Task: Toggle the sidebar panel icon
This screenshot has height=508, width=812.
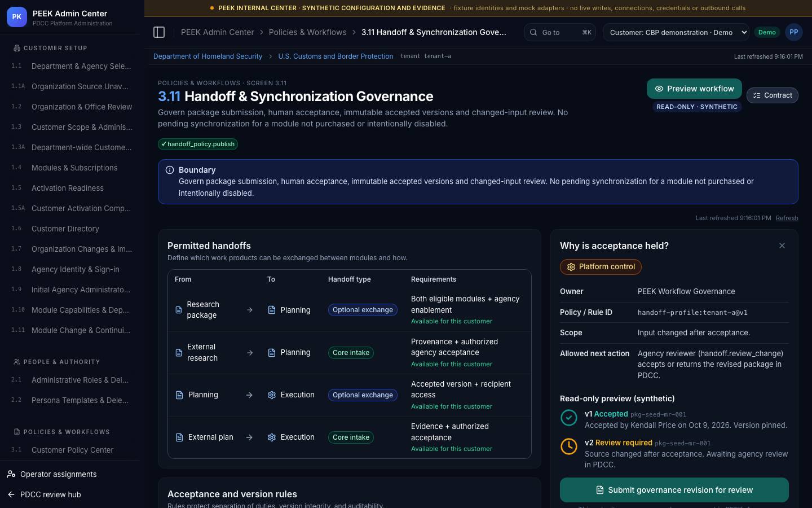Action: click(x=159, y=32)
